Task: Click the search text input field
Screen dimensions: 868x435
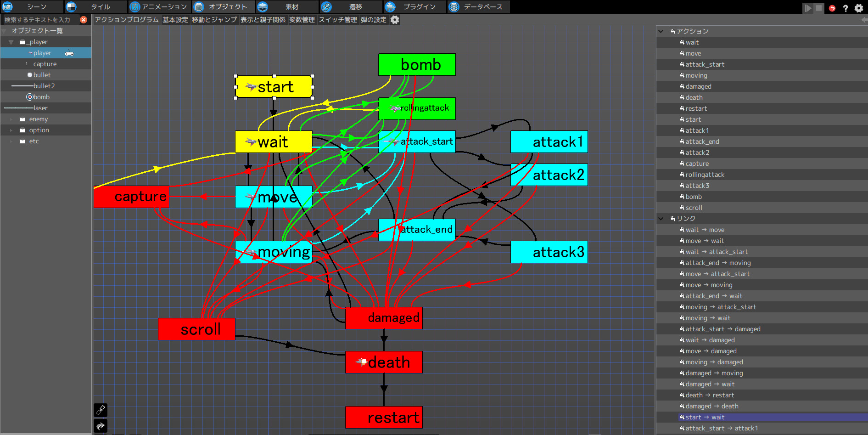Action: [39, 20]
